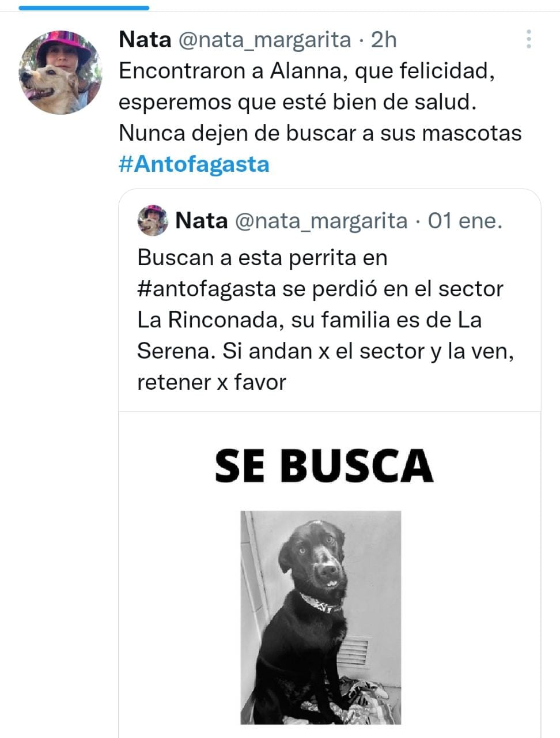
Task: Click the dog's collar in the photo
Action: coord(320,603)
